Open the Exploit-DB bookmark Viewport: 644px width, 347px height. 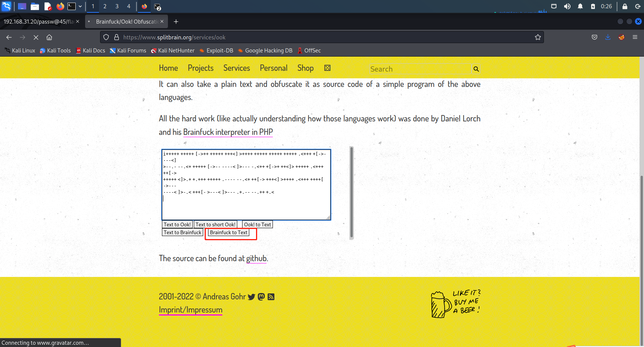pos(216,51)
